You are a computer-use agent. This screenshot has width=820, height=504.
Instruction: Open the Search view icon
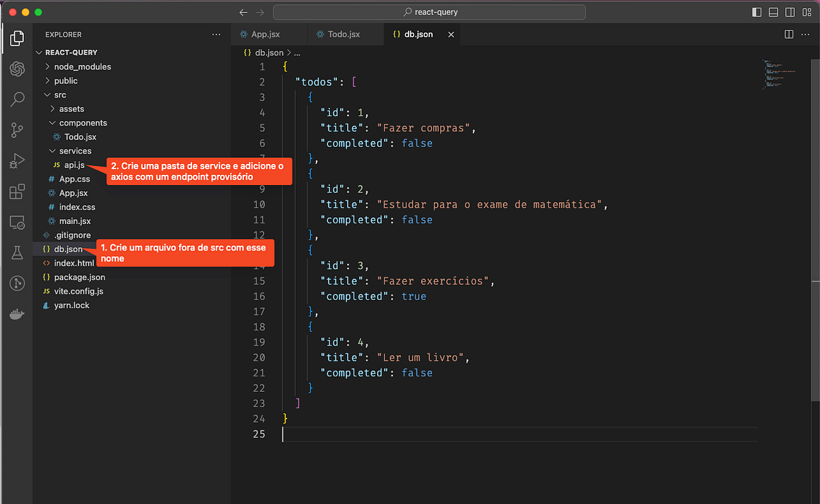pyautogui.click(x=17, y=100)
